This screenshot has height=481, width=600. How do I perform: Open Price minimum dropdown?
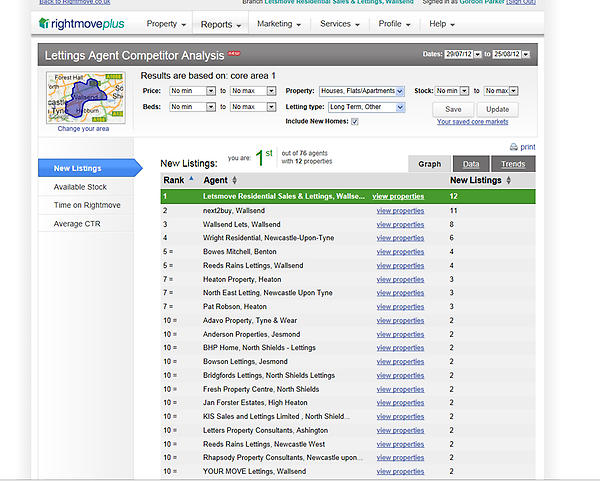[211, 91]
